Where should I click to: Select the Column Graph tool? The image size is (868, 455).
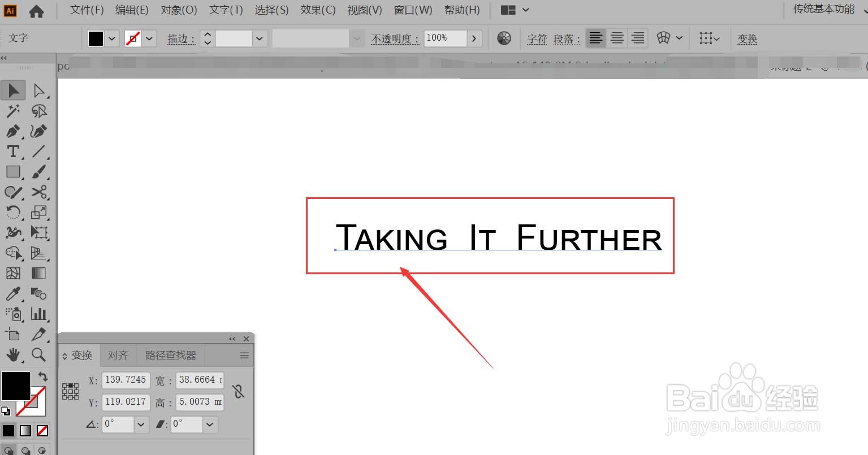tap(39, 314)
